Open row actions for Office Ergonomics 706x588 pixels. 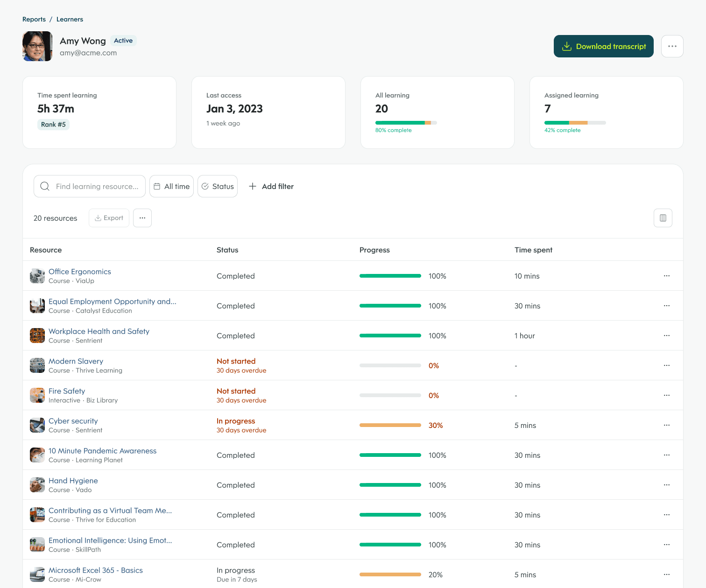click(x=666, y=276)
